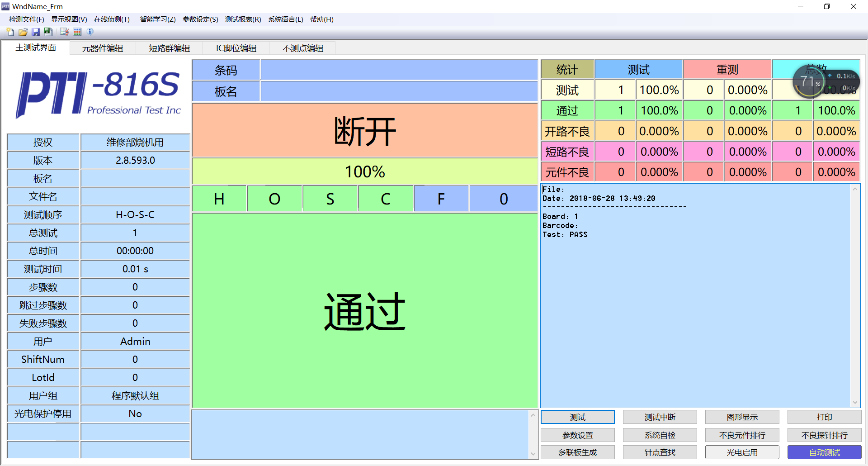
Task: Open the checklist toolbar icon
Action: click(x=64, y=32)
